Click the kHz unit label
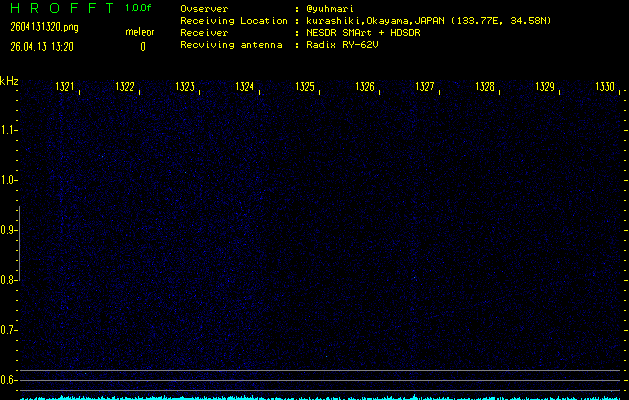 click(x=9, y=81)
